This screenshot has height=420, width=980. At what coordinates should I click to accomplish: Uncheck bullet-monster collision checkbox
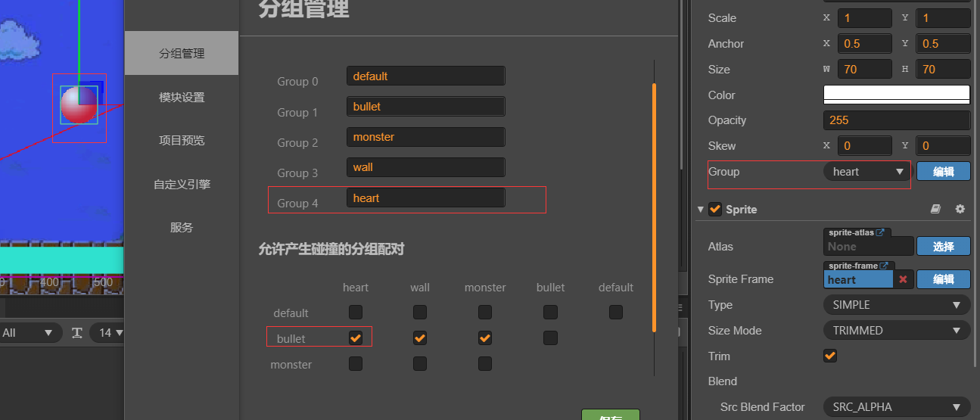[485, 338]
